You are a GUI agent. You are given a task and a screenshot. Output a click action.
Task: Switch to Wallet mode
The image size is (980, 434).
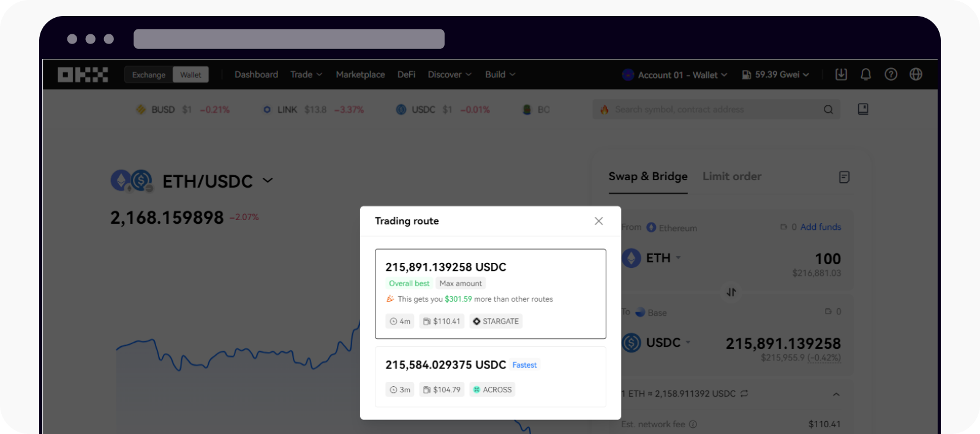(190, 75)
